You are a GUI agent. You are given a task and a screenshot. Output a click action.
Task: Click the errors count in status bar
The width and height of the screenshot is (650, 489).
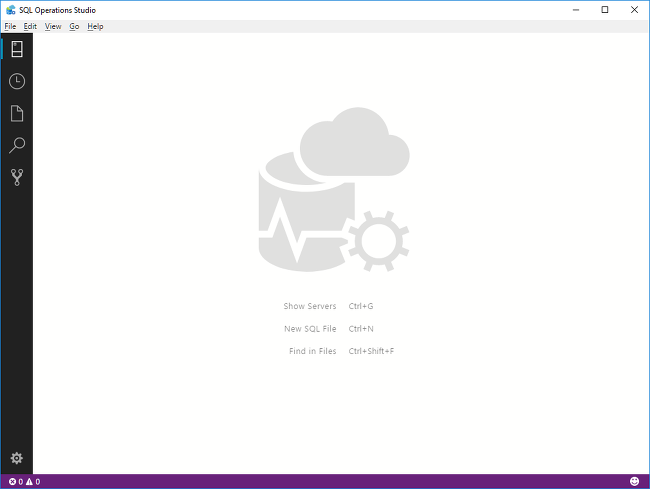click(16, 482)
